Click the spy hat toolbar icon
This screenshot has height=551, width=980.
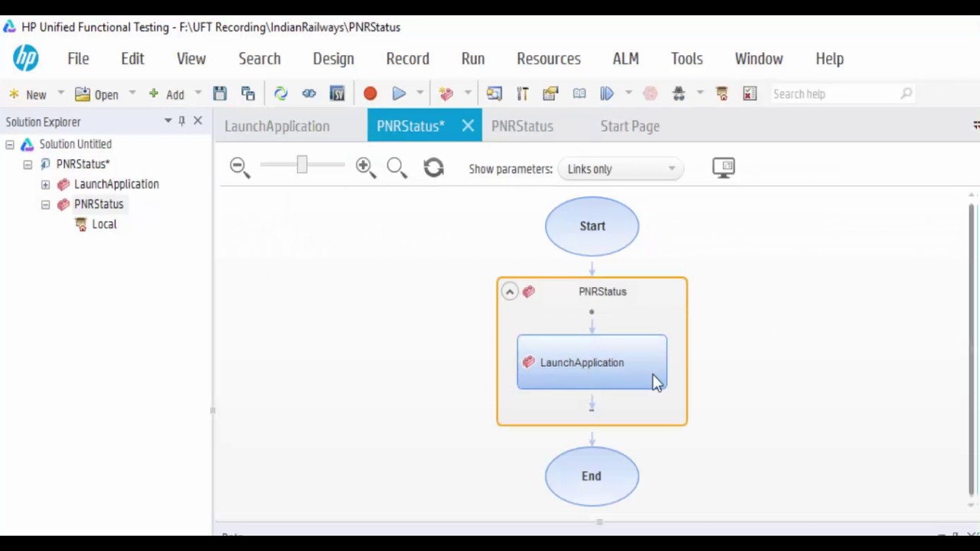(x=678, y=93)
